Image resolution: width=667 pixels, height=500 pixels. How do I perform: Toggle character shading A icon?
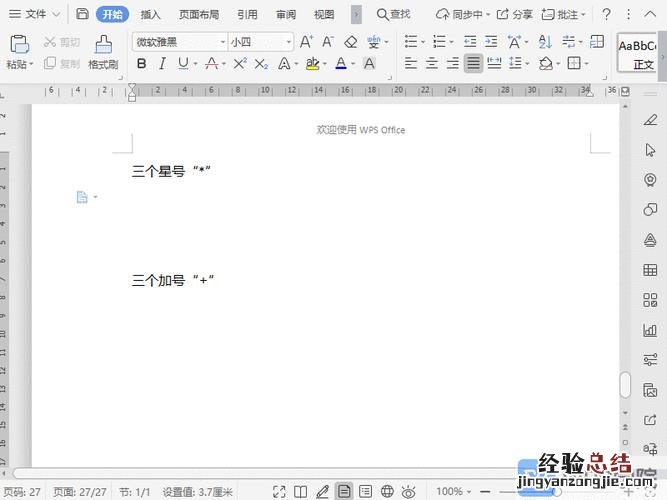(x=369, y=64)
